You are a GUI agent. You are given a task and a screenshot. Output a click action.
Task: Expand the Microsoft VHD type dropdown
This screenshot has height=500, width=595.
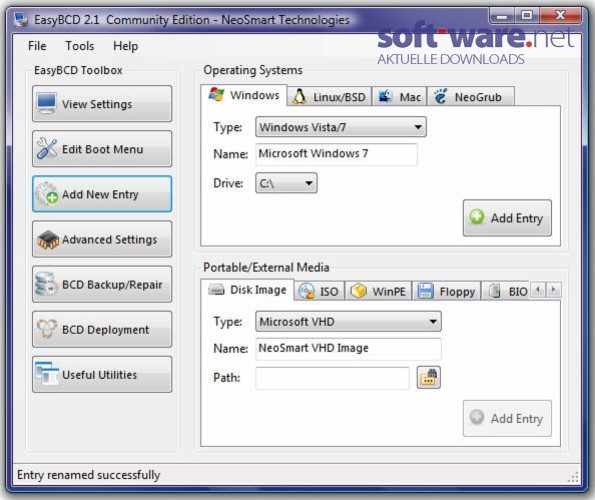pyautogui.click(x=348, y=322)
